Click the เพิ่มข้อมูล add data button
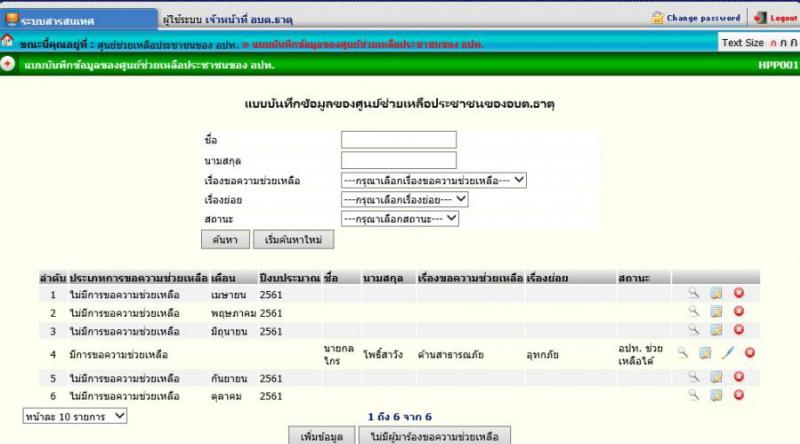 (x=321, y=436)
